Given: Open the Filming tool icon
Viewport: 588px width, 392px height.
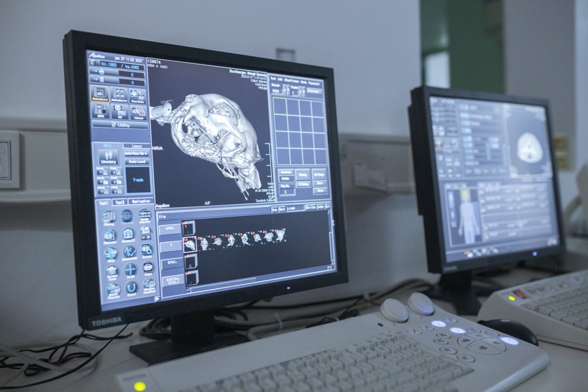Looking at the screenshot, I should point(109,218).
